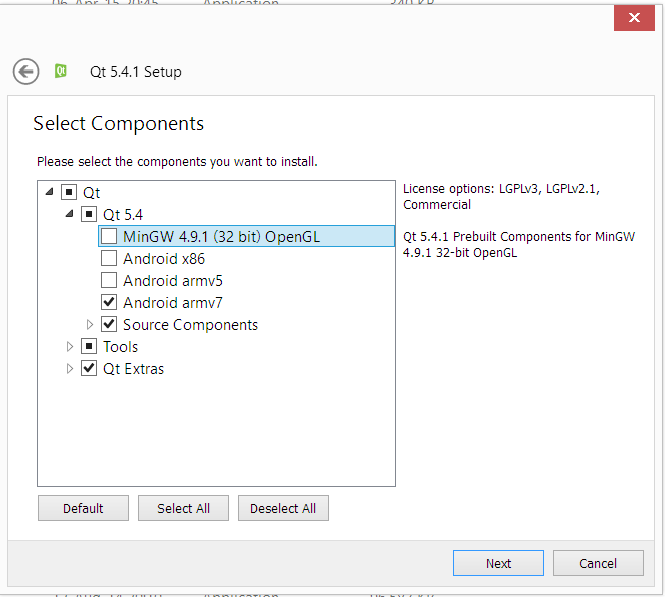This screenshot has height=597, width=665.
Task: Collapse the root Qt tree node
Action: coord(50,192)
